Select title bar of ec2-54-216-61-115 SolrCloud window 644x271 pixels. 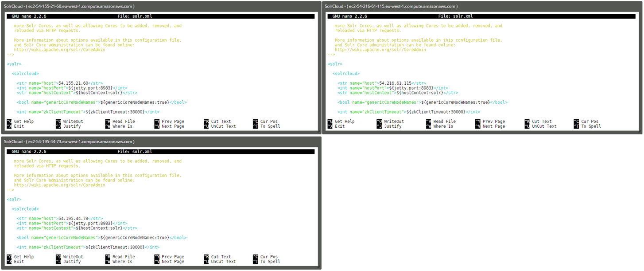click(x=482, y=6)
